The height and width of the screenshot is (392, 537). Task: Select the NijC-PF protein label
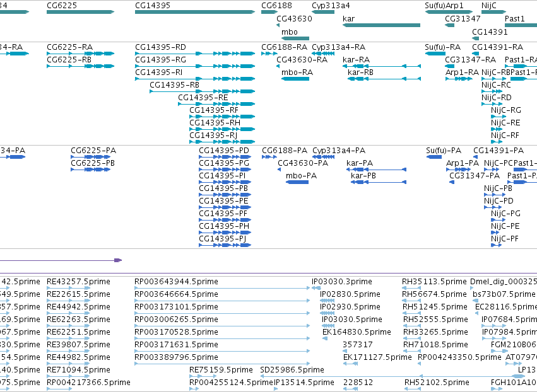point(505,239)
